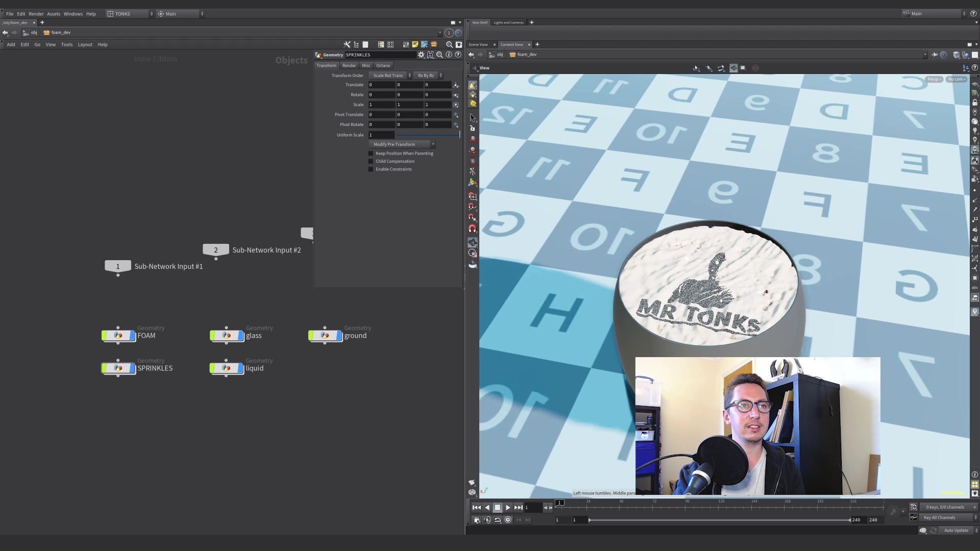Screen dimensions: 980x551
Task: Activate the Rotate tool in viewport toolbar
Action: 473,150
